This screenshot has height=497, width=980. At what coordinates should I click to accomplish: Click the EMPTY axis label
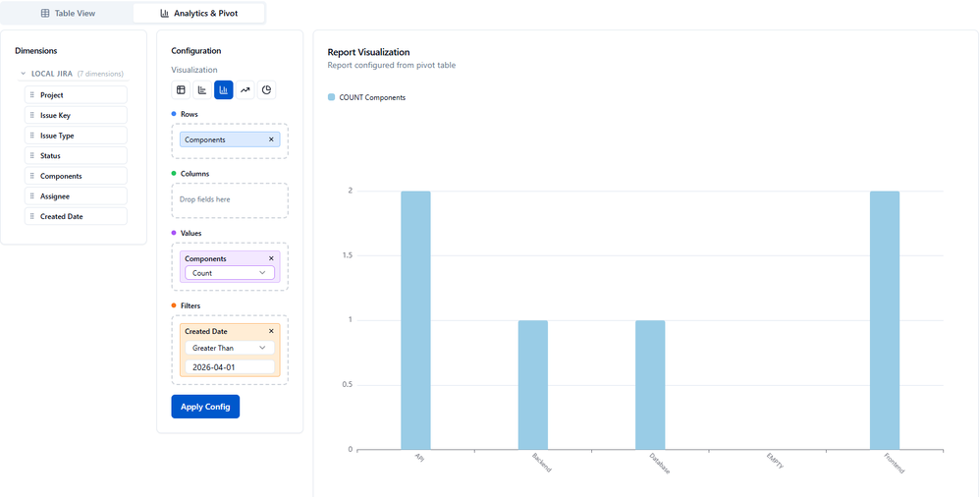[775, 461]
